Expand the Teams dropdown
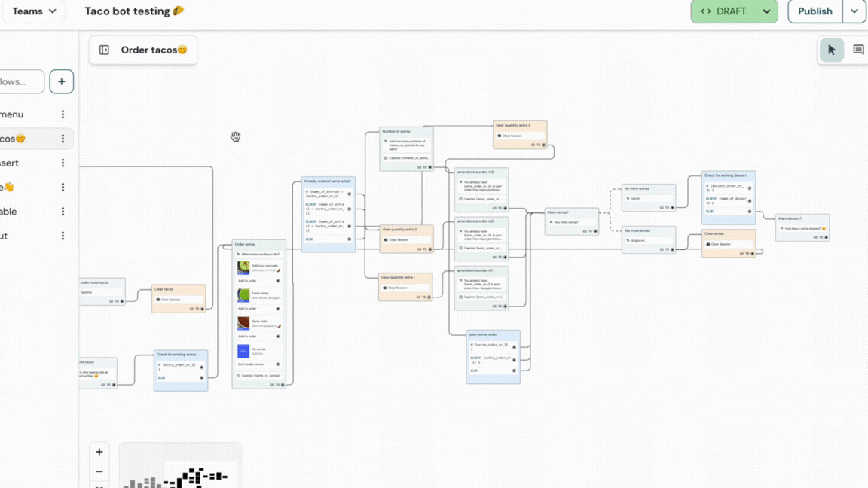Screen dimensions: 868x488 [34, 11]
